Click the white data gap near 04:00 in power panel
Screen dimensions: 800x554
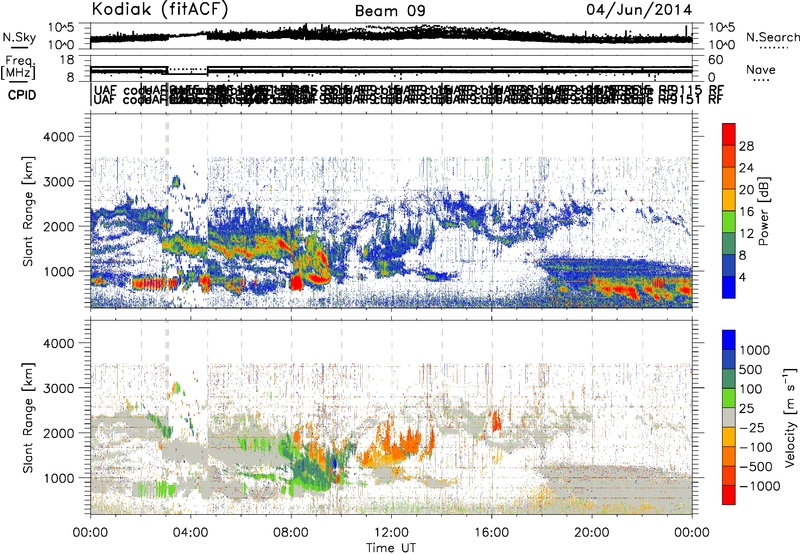point(187,212)
